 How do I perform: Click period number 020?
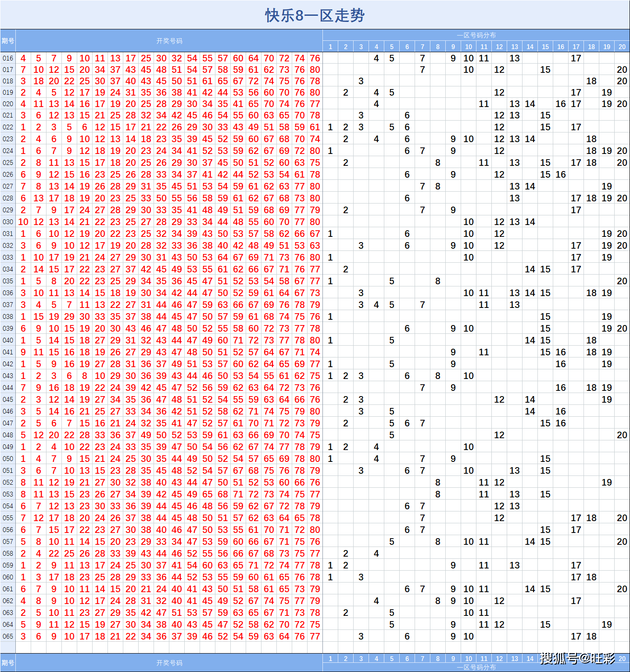coord(8,104)
